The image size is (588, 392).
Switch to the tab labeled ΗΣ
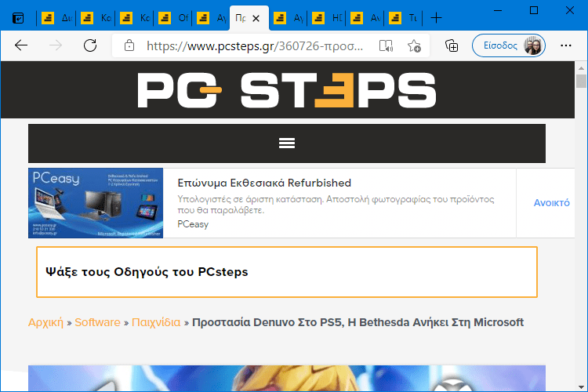(327, 18)
